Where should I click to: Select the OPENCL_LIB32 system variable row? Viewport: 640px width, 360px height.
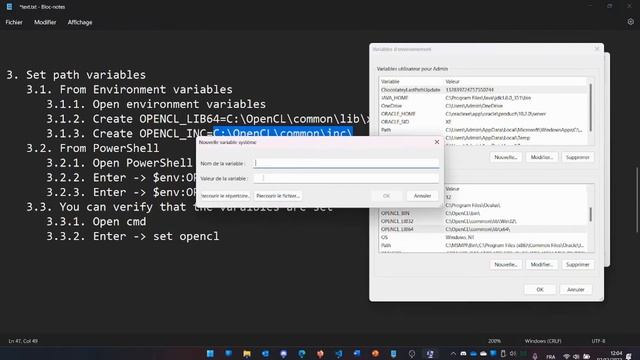pyautogui.click(x=484, y=221)
